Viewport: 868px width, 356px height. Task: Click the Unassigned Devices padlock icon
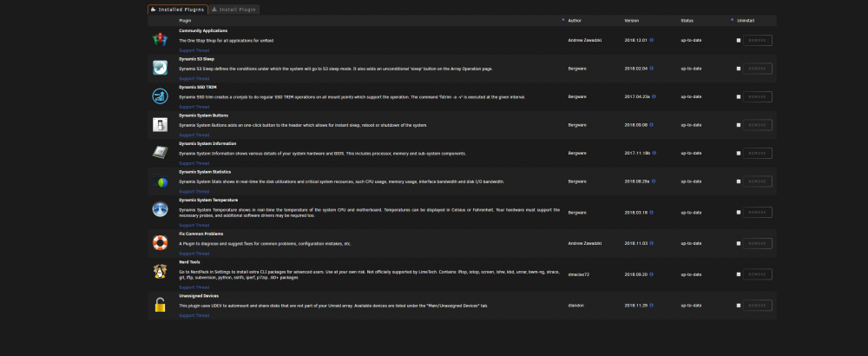pos(160,305)
